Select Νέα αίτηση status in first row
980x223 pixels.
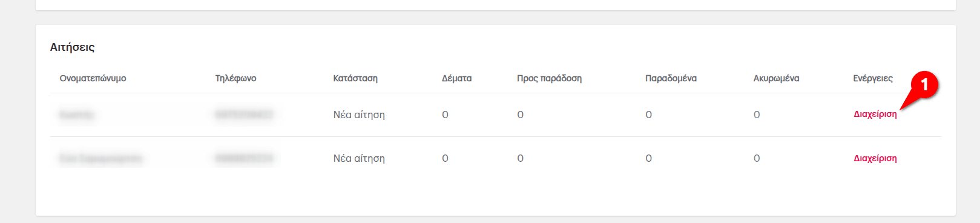[359, 115]
